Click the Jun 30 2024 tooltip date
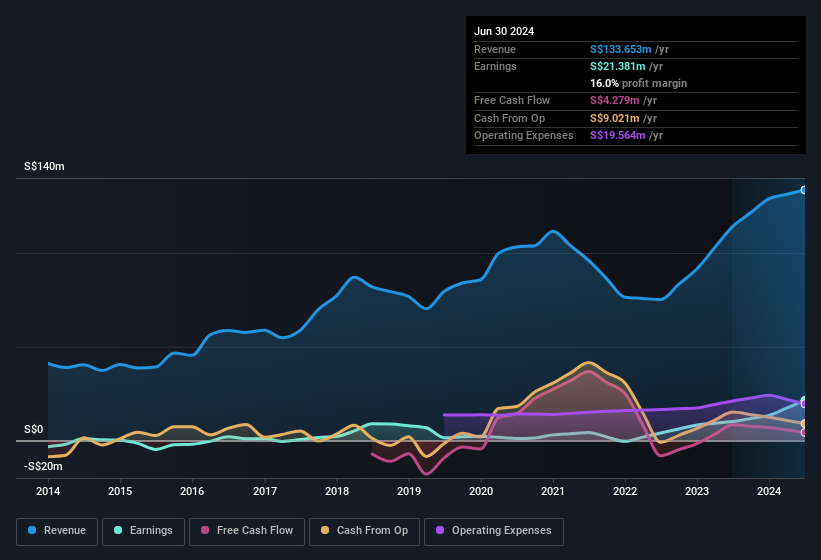Screen dimensions: 821x560 click(504, 31)
